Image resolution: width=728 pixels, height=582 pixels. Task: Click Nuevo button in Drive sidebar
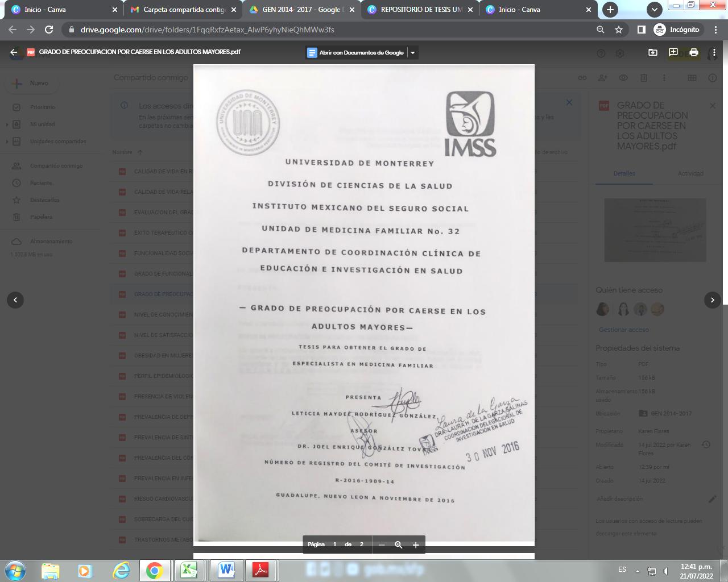[32, 83]
